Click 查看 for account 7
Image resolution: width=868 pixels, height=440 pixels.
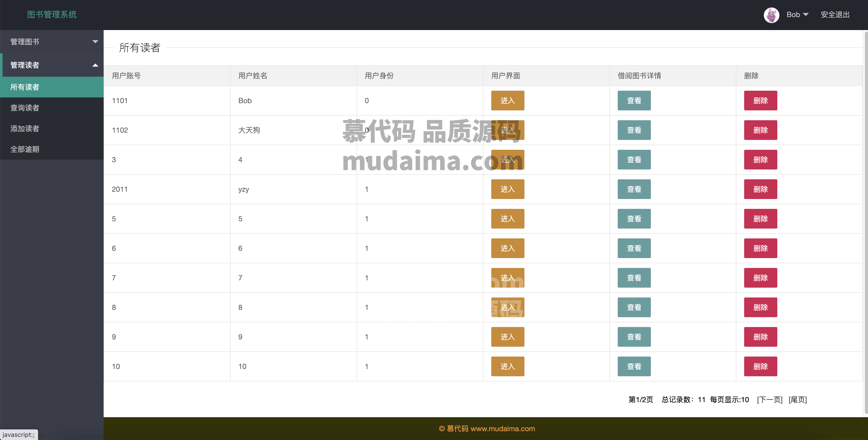point(634,278)
